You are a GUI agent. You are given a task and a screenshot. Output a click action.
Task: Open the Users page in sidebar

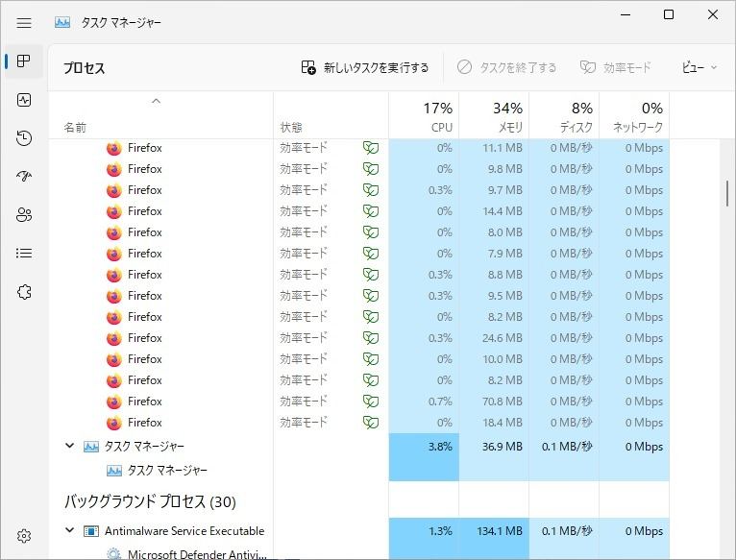(24, 215)
